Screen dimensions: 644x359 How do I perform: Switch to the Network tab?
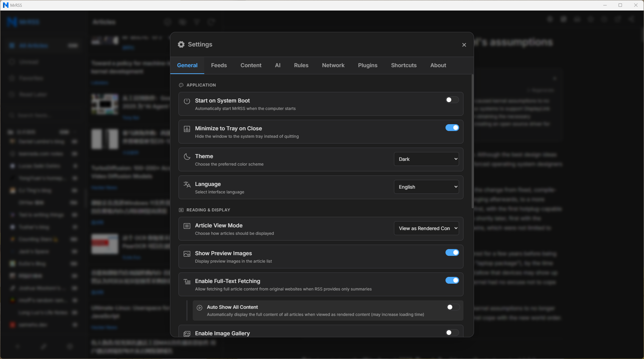(x=333, y=65)
